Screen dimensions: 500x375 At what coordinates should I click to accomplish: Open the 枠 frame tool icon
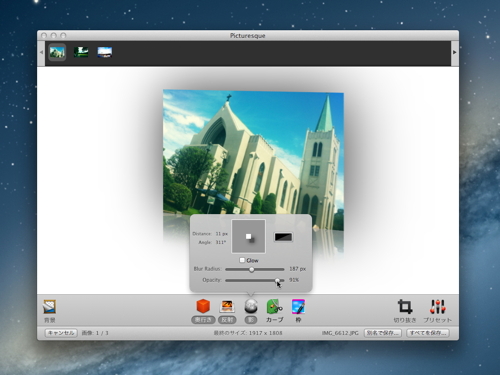[x=298, y=306]
